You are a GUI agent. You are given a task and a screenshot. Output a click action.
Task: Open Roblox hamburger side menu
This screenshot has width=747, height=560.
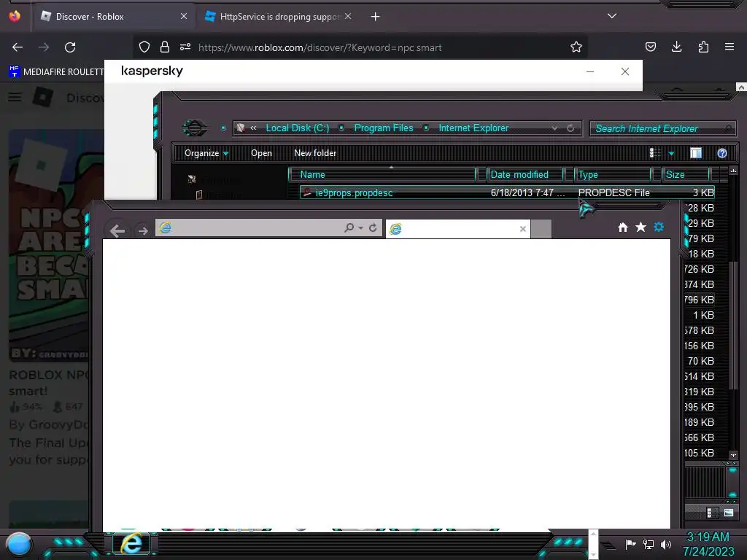15,97
